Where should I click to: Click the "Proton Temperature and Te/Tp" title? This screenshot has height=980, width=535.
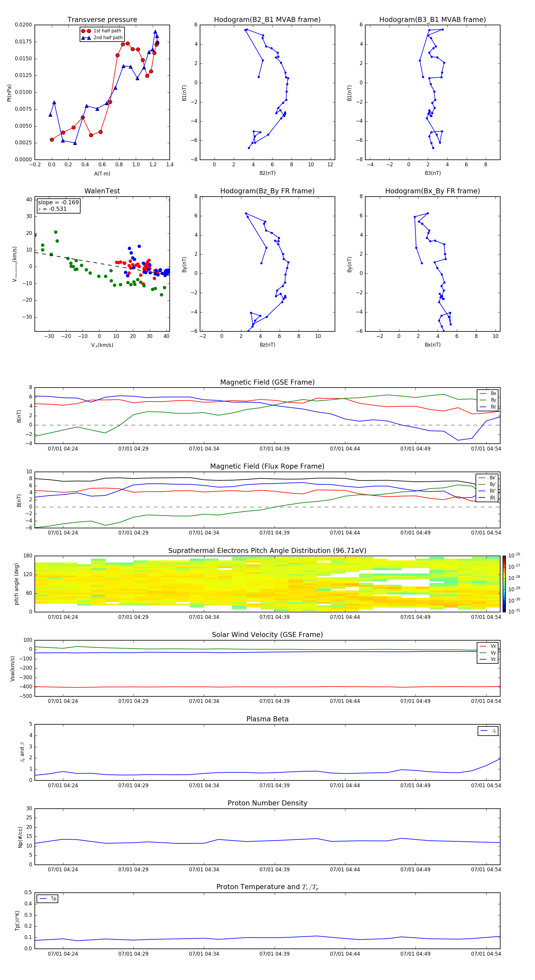267,887
